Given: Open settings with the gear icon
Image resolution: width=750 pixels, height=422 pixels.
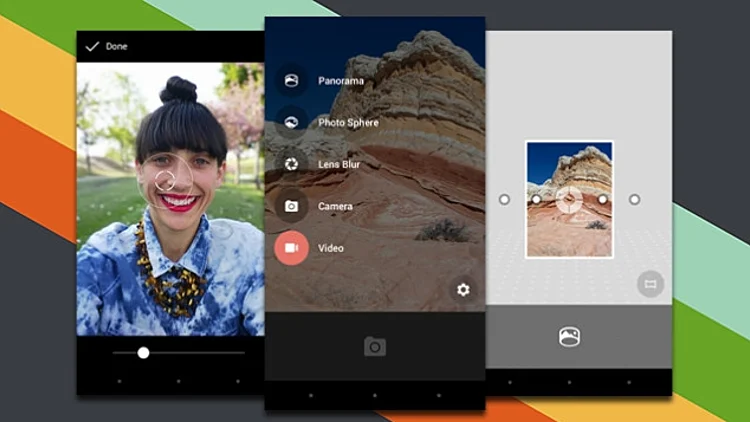Looking at the screenshot, I should tap(463, 289).
